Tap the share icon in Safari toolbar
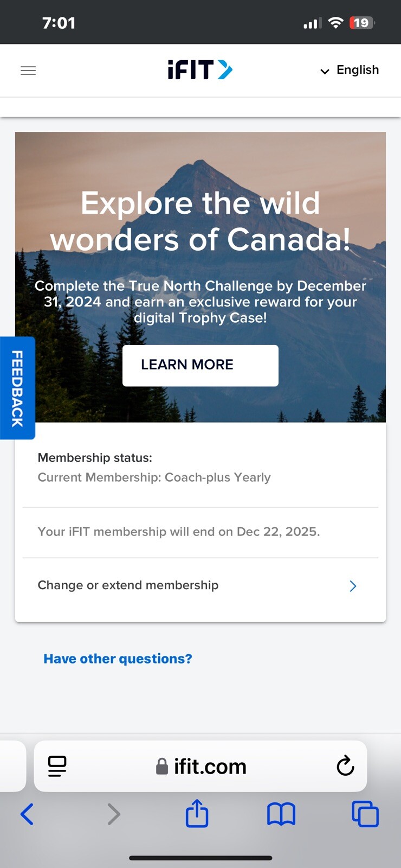The height and width of the screenshot is (868, 401). click(197, 814)
